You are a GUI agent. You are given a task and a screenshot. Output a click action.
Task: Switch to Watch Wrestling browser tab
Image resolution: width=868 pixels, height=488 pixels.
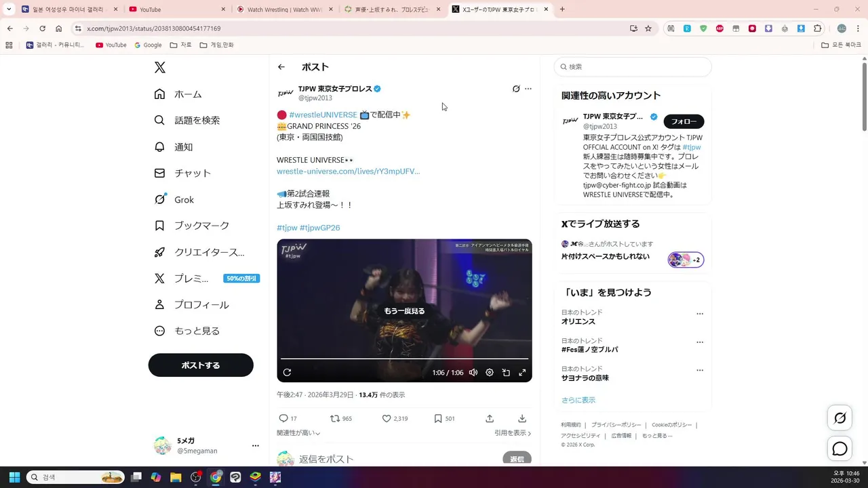pyautogui.click(x=283, y=9)
